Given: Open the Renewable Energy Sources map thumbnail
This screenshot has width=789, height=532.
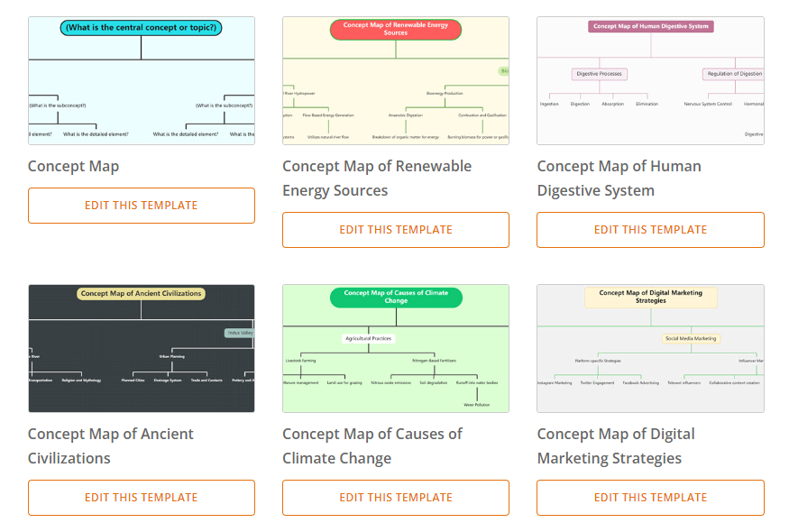Looking at the screenshot, I should (396, 81).
